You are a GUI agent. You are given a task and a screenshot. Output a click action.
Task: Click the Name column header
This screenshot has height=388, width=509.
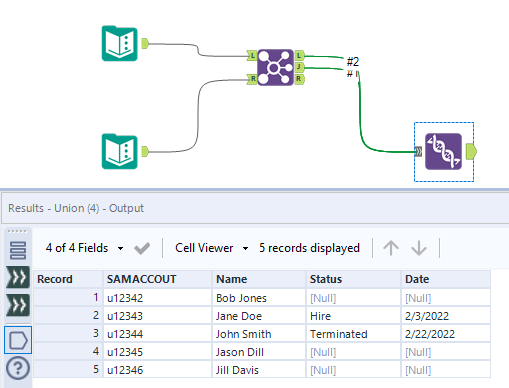(x=259, y=279)
